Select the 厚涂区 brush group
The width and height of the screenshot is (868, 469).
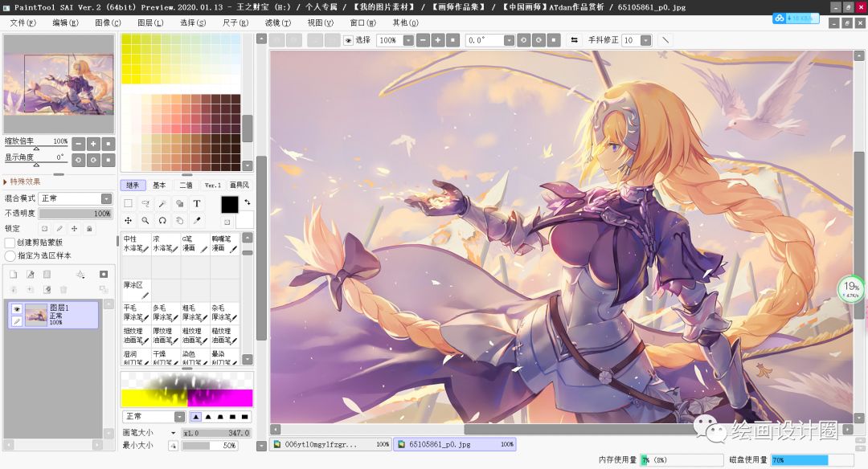136,291
